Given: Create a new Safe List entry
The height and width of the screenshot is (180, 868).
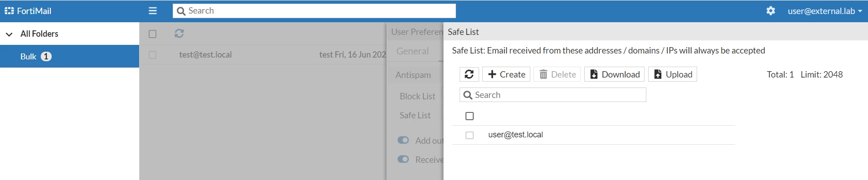Looking at the screenshot, I should [506, 74].
